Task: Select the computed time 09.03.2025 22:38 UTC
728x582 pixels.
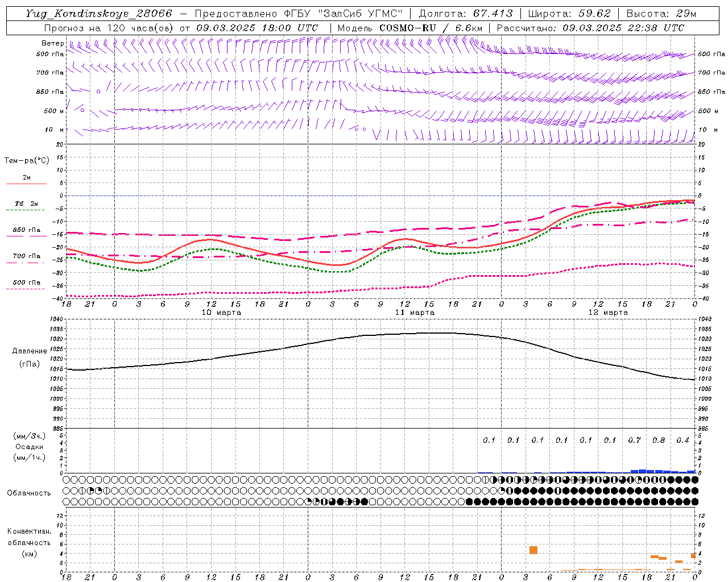Action: [623, 28]
